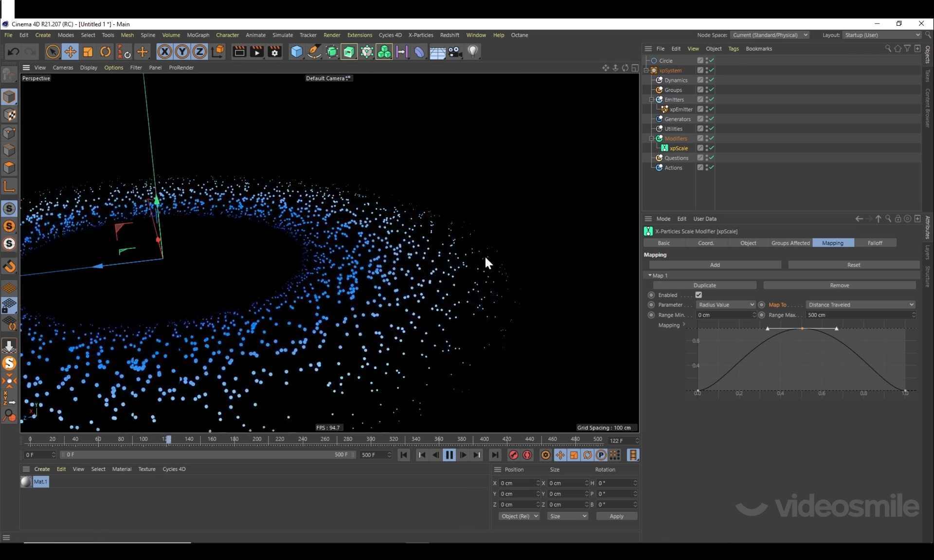Open Edit Render Settings icon
The height and width of the screenshot is (560, 934).
(274, 52)
